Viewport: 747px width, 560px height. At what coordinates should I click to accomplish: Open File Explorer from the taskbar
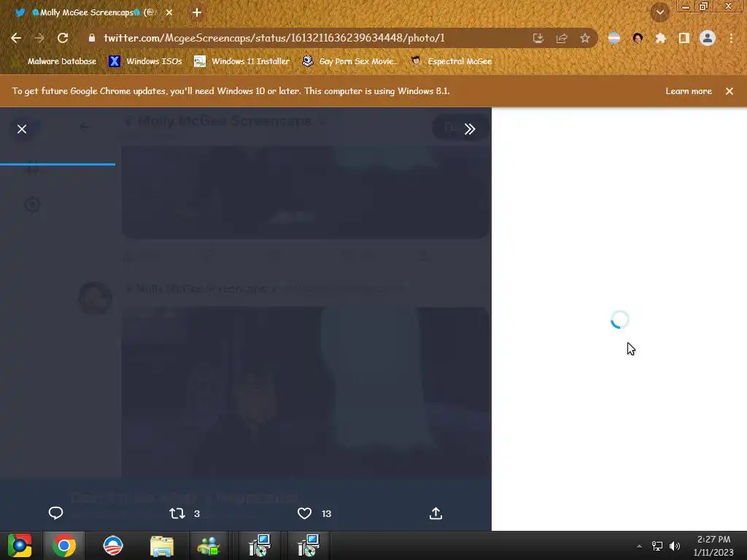tap(162, 545)
